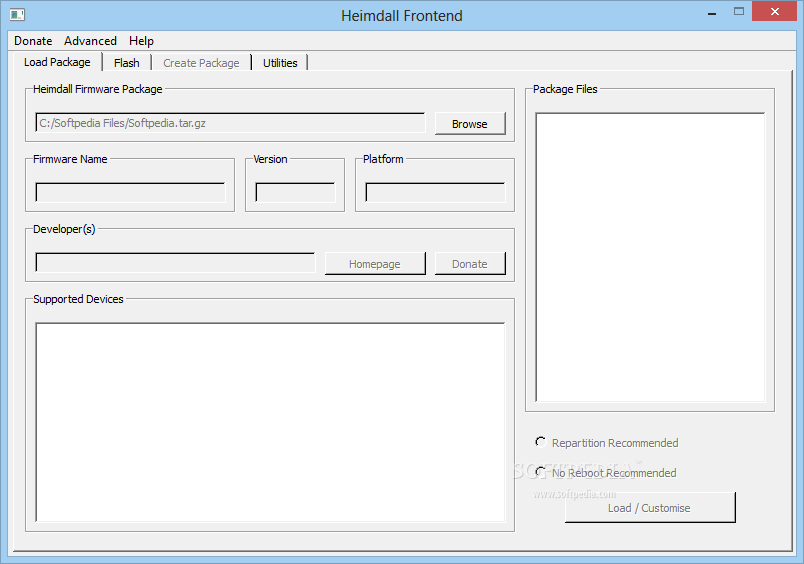Image resolution: width=804 pixels, height=564 pixels.
Task: Select the Create Package tab
Action: click(x=201, y=63)
